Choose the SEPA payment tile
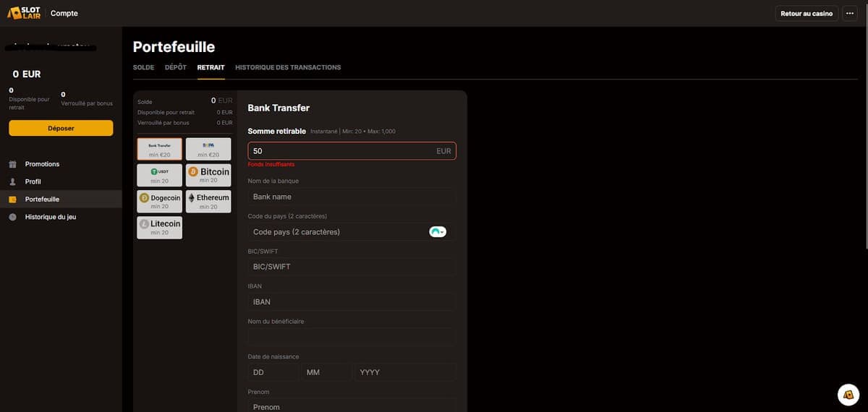 (208, 149)
